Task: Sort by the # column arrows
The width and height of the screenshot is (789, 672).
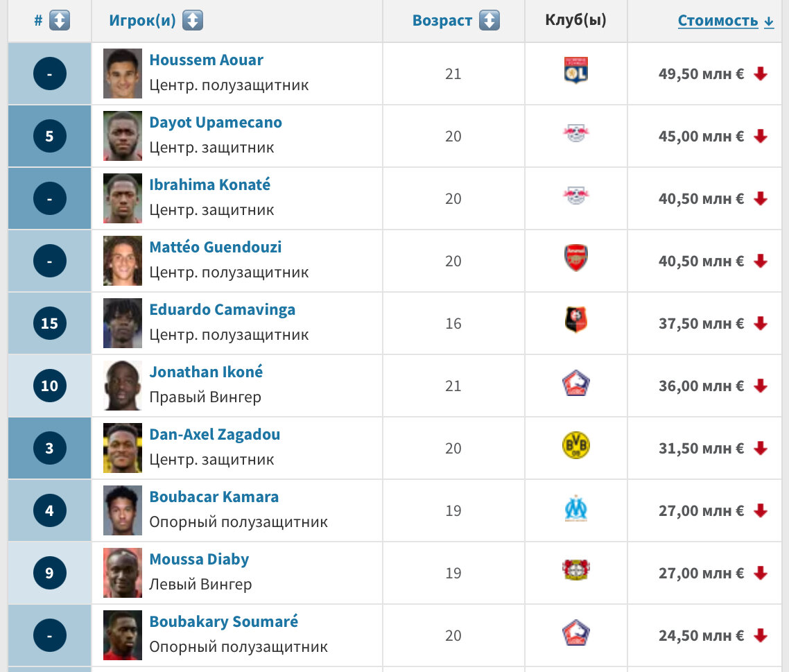Action: 60,21
